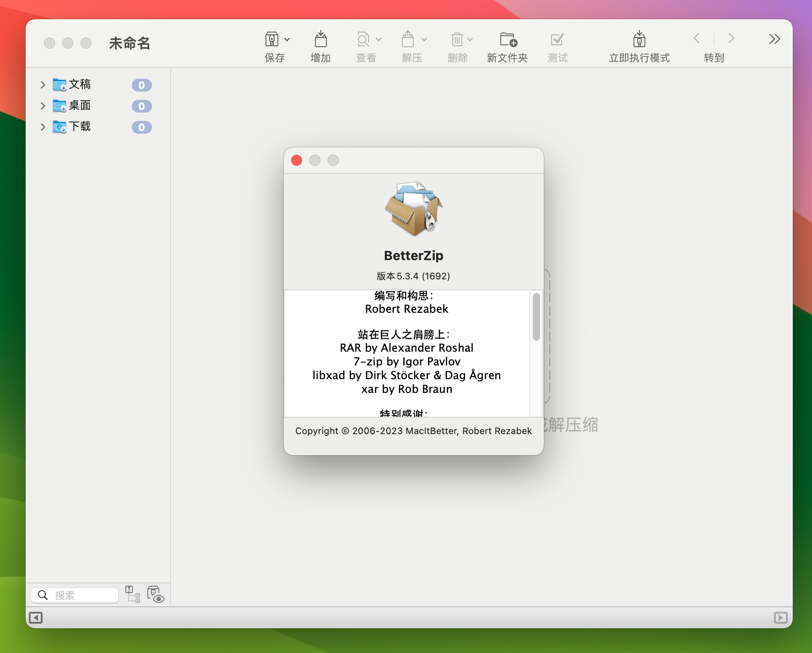
Task: Open the 查看 dropdown arrow
Action: [379, 39]
